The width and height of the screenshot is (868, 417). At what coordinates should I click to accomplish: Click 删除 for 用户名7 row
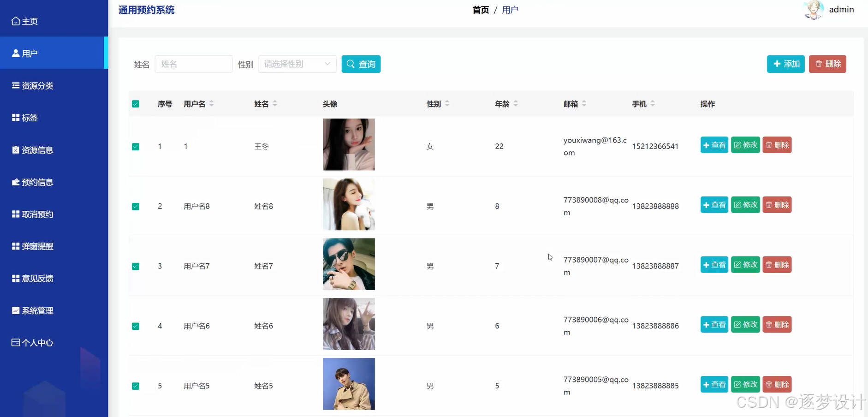(x=777, y=265)
